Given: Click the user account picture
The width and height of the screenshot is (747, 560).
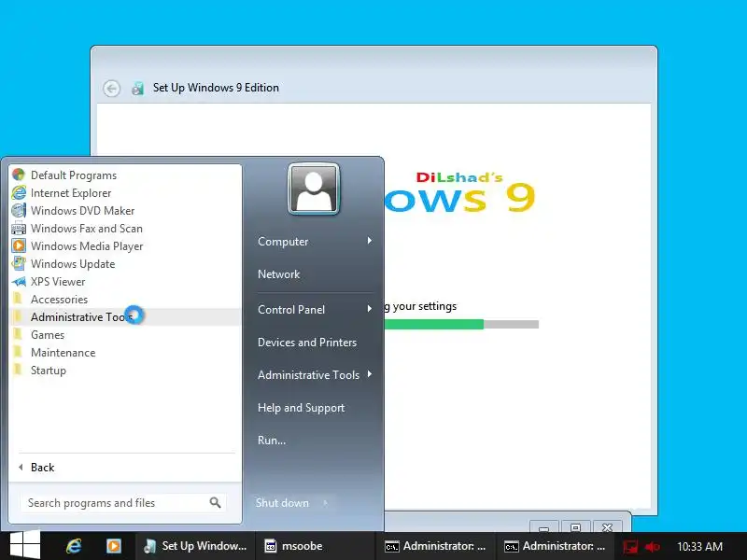Looking at the screenshot, I should tap(314, 189).
